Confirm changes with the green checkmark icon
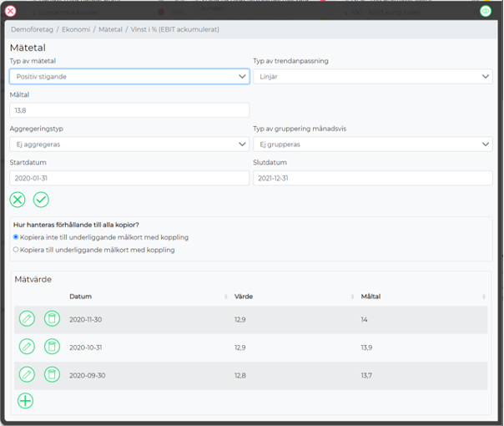The image size is (504, 426). [41, 200]
